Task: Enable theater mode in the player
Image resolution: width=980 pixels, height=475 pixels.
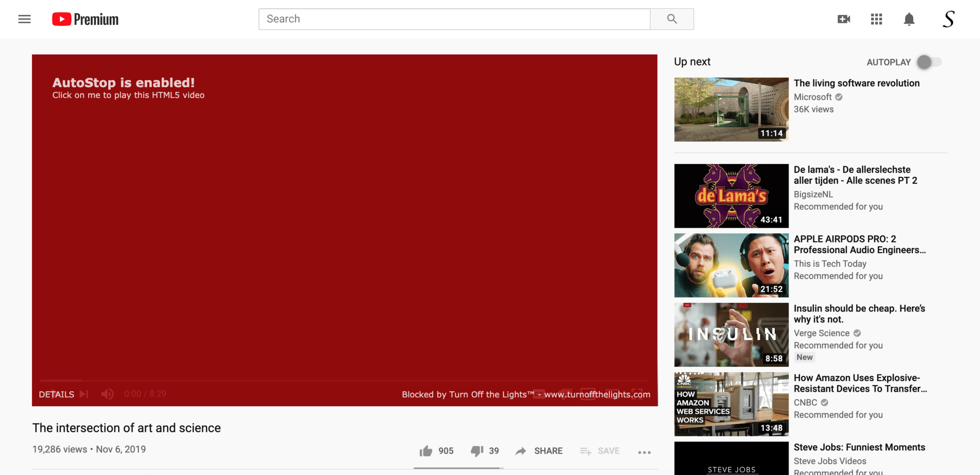Action: point(613,394)
